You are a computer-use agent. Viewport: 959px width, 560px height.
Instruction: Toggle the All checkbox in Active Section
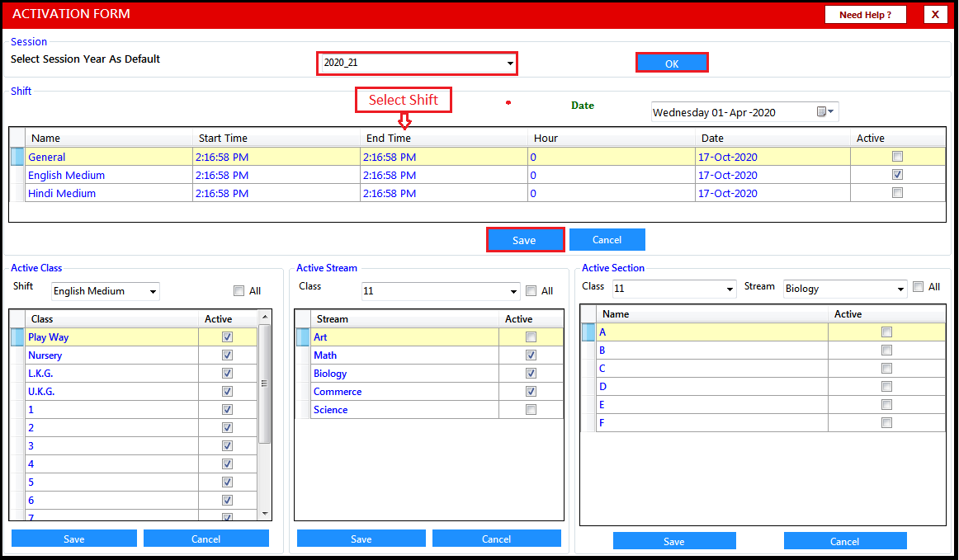coord(918,287)
